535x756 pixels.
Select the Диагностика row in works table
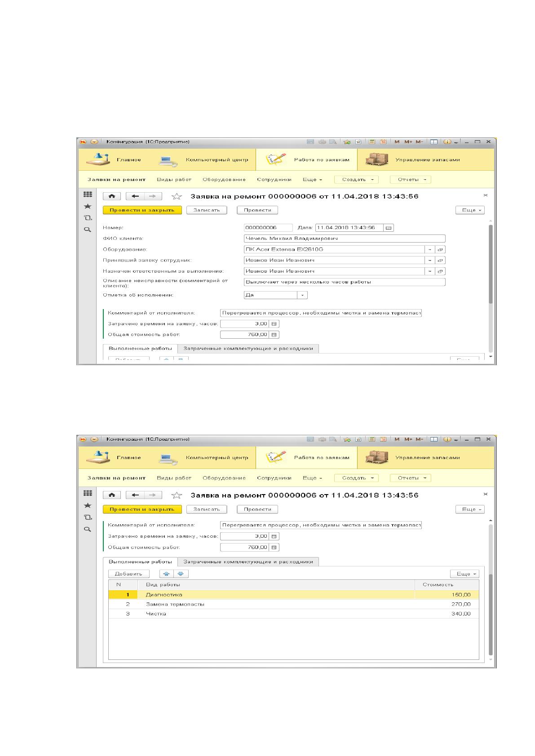click(x=294, y=595)
